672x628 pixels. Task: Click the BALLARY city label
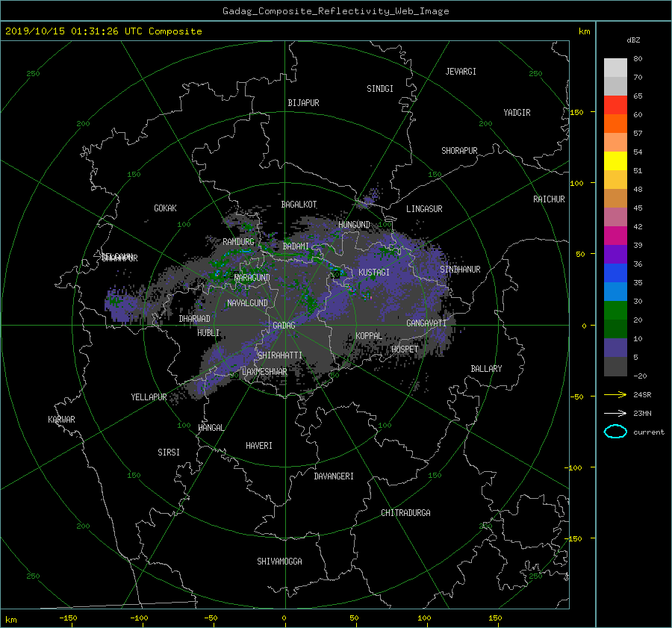[486, 369]
